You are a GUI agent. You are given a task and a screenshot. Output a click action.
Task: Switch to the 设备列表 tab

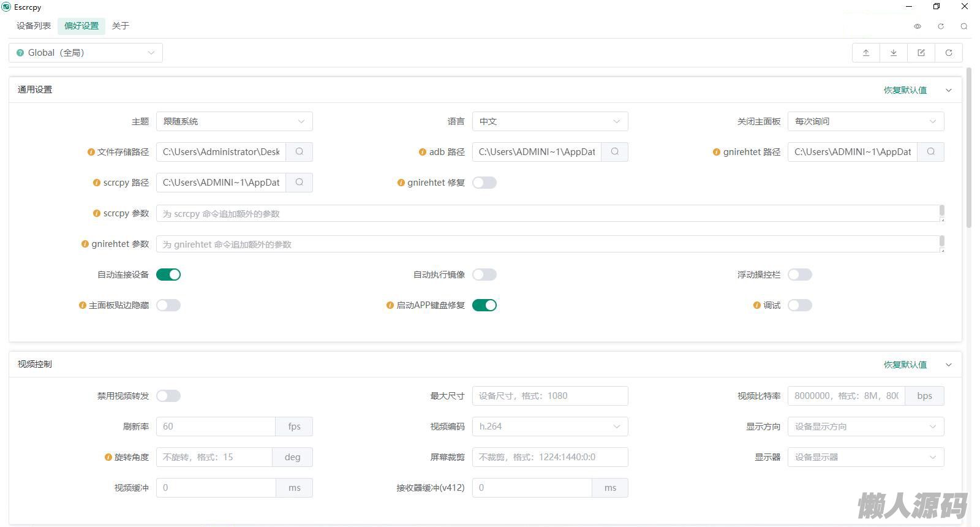(34, 26)
